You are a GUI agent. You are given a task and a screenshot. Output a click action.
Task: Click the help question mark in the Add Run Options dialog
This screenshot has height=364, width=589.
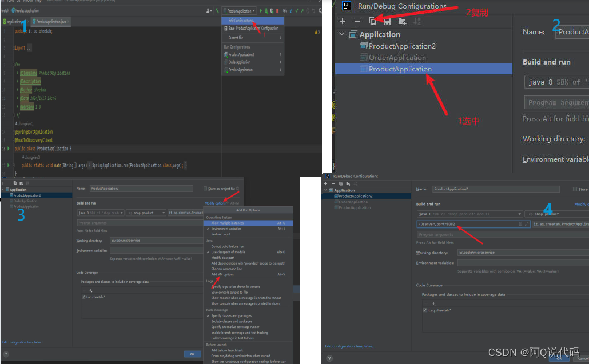click(x=6, y=354)
